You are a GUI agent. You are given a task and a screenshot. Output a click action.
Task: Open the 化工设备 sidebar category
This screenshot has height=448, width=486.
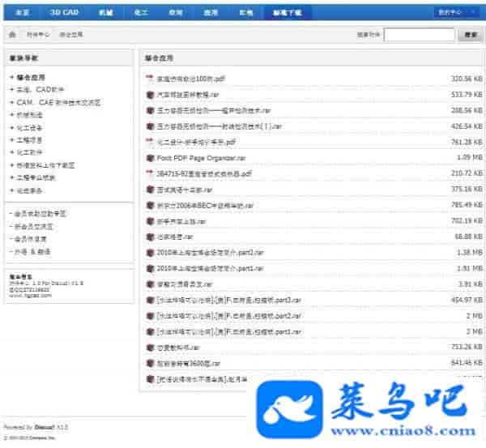[29, 127]
